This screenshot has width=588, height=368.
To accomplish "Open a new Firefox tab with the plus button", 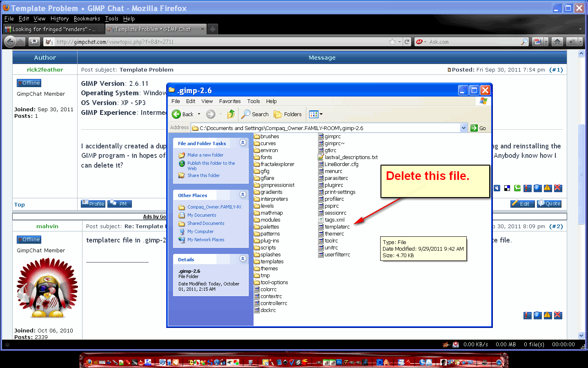I will click(x=212, y=29).
